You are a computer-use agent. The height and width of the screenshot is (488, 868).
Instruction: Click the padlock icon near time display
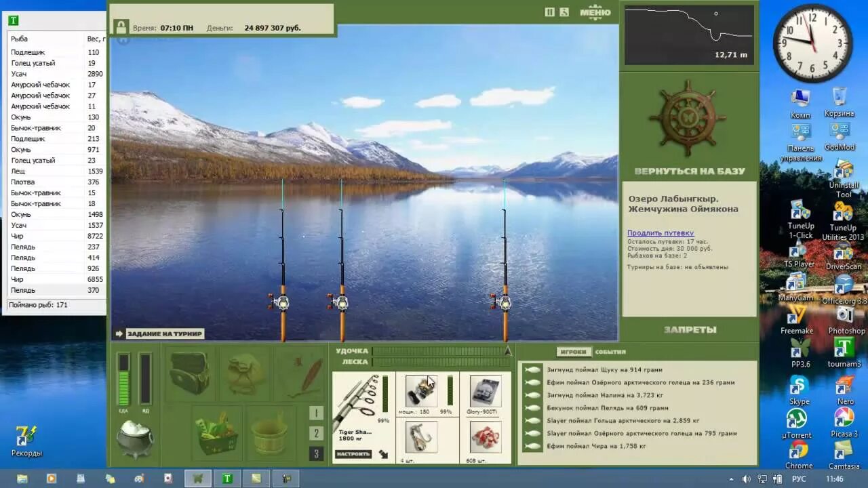[x=121, y=27]
